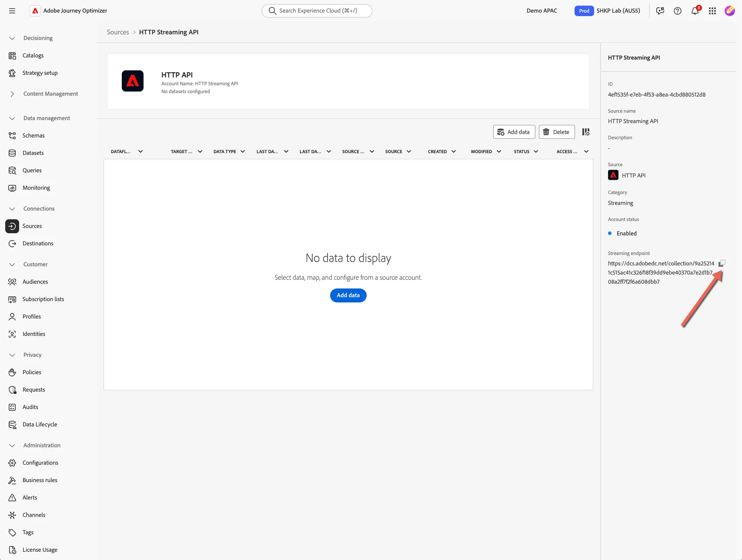Viewport: 742px width, 560px height.
Task: Open the Prod SHKP Lab sandbox switcher
Action: (x=608, y=11)
